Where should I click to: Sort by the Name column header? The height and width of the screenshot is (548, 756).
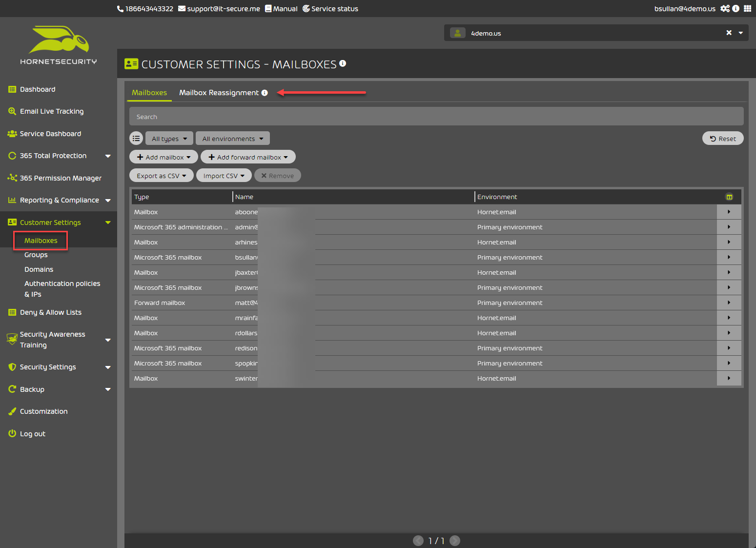click(x=244, y=197)
